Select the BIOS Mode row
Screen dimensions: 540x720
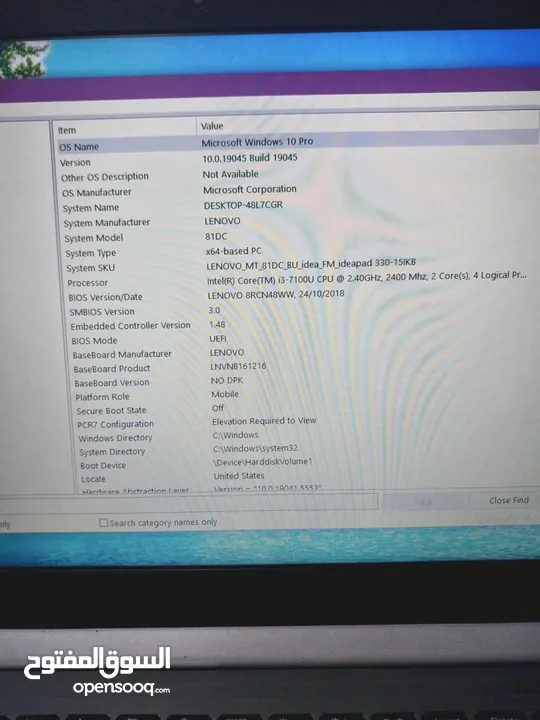point(305,339)
